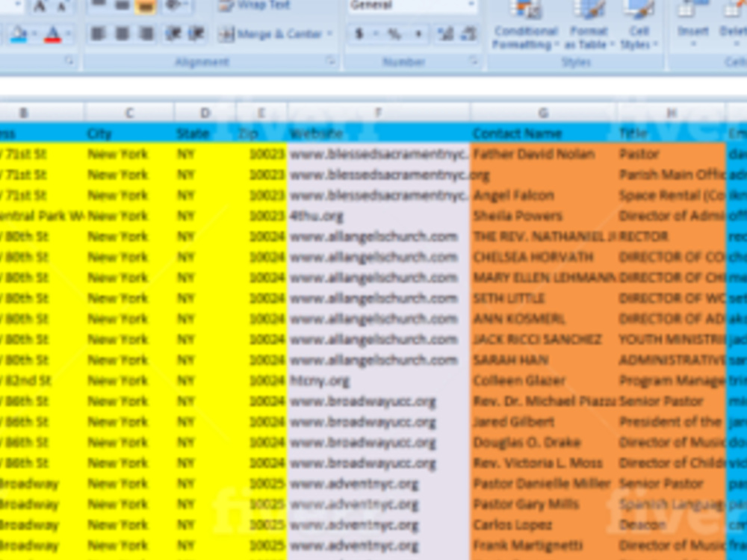This screenshot has height=560, width=747.
Task: Expand the Accounting format dropdown arrow
Action: pos(376,34)
